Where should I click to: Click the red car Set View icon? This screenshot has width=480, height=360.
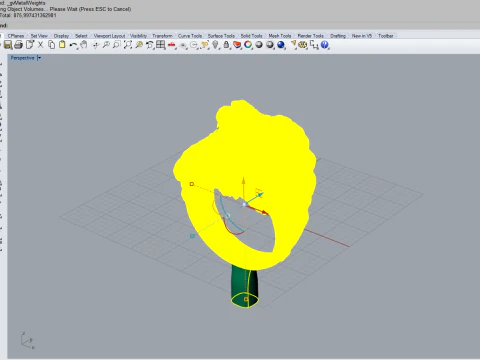[x=172, y=45]
